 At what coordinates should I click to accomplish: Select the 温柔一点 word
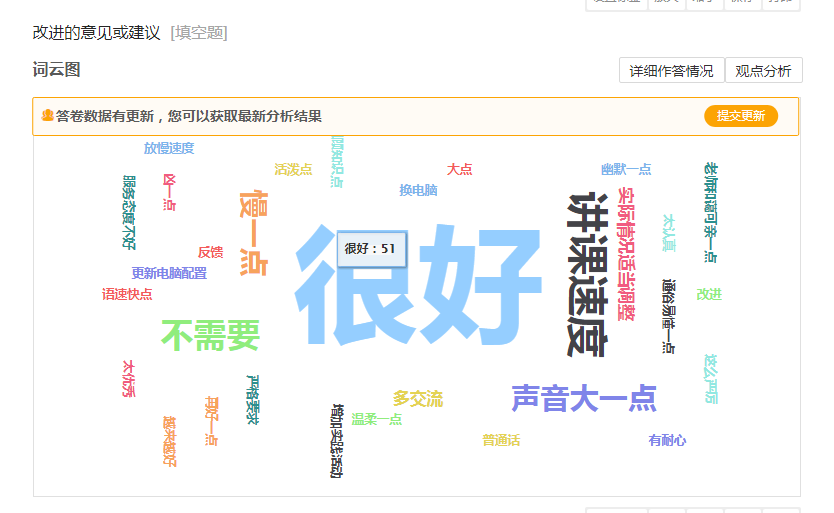point(376,419)
